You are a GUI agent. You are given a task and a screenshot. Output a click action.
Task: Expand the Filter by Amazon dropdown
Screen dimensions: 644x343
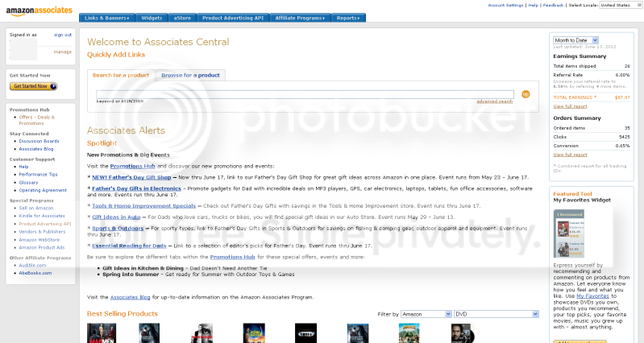click(x=426, y=314)
